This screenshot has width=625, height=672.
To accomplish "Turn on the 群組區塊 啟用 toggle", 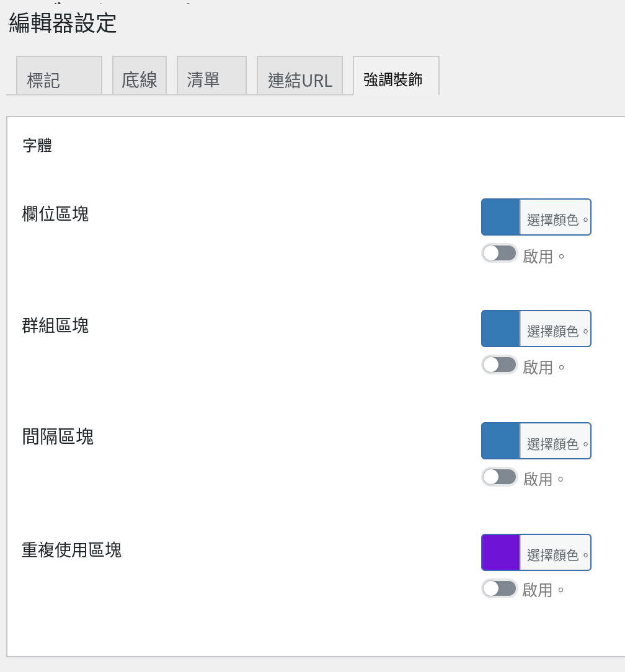I will [499, 365].
